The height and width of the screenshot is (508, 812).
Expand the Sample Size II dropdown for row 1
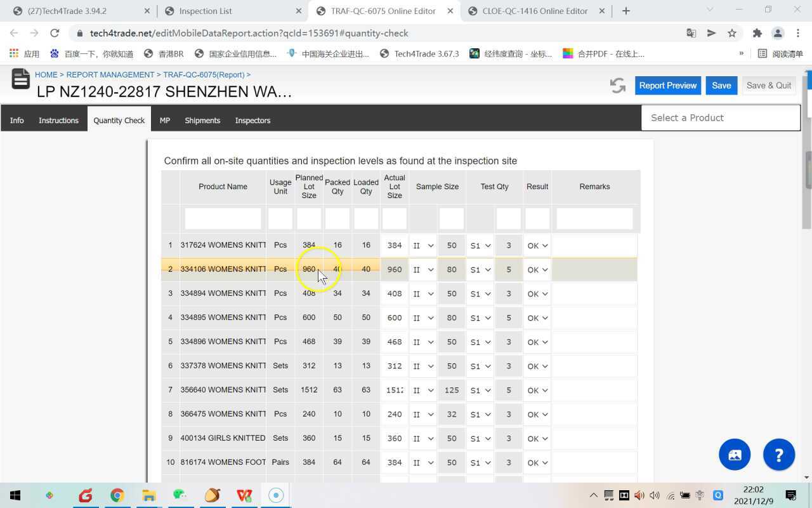tap(422, 245)
